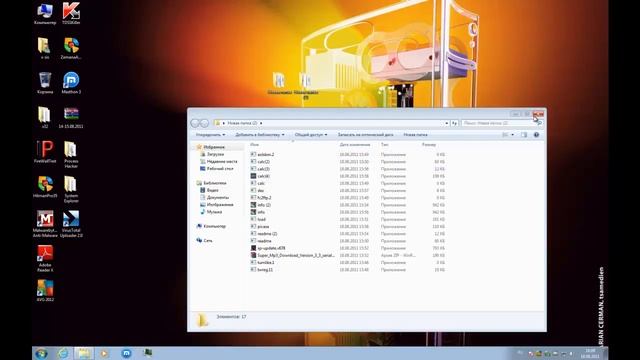Select the file readme (2)
The image size is (640, 360).
(264, 234)
